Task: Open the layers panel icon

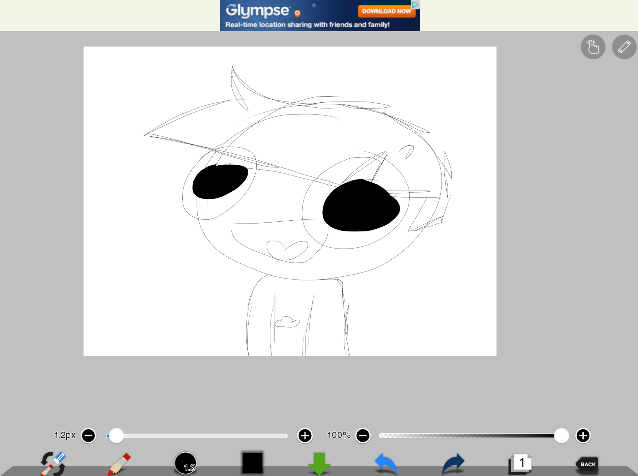Action: 520,464
